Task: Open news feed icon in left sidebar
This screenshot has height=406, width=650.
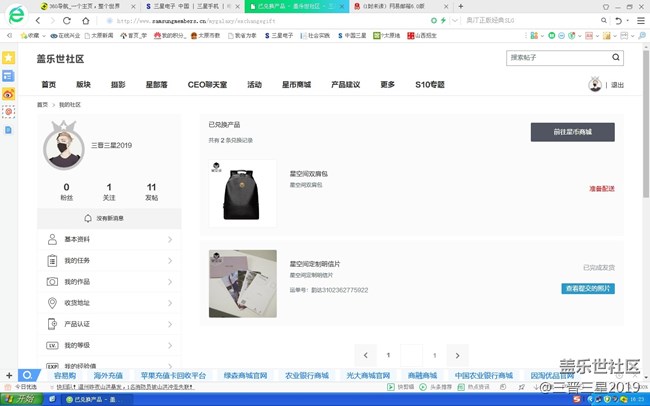Action: click(x=8, y=76)
